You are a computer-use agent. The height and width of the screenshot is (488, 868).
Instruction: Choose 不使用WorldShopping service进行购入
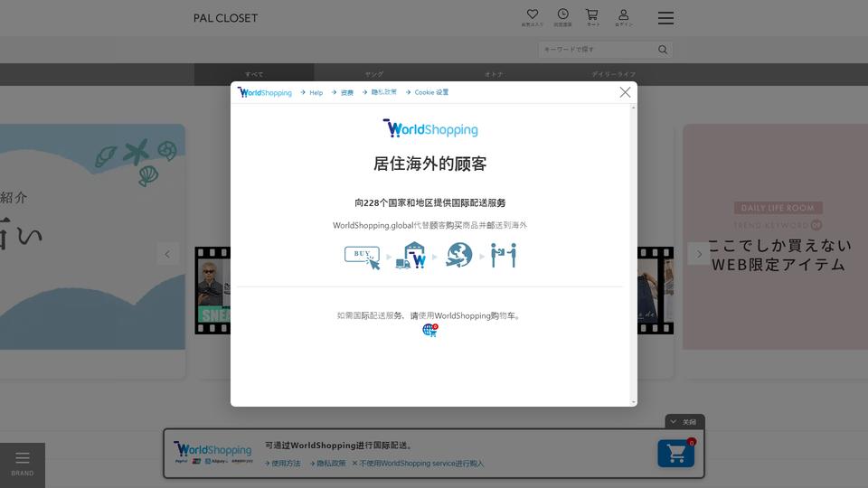pyautogui.click(x=418, y=463)
